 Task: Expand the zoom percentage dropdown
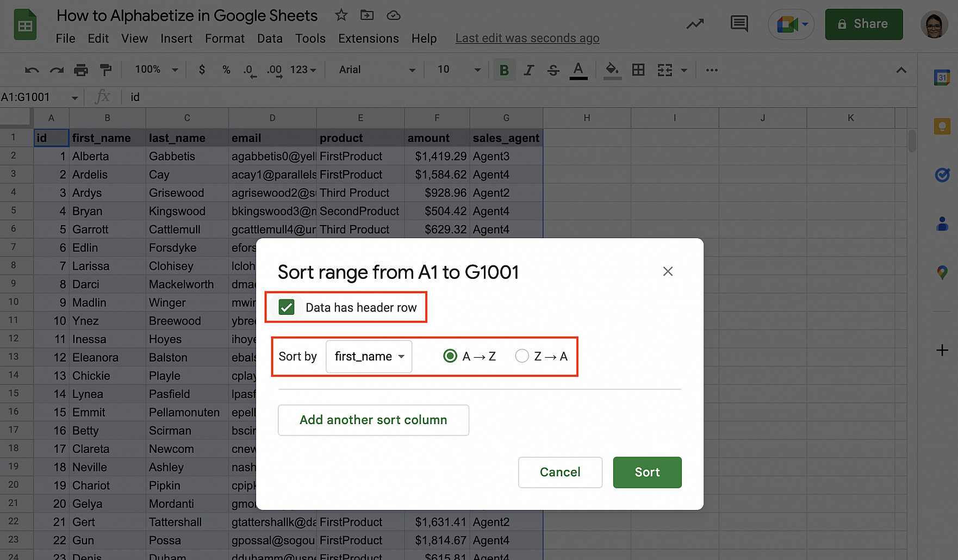tap(175, 70)
